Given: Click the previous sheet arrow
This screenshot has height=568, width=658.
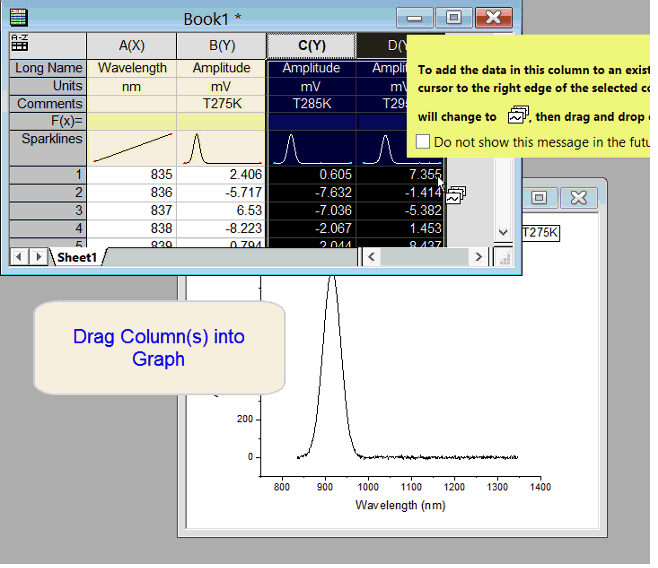Looking at the screenshot, I should pos(19,257).
